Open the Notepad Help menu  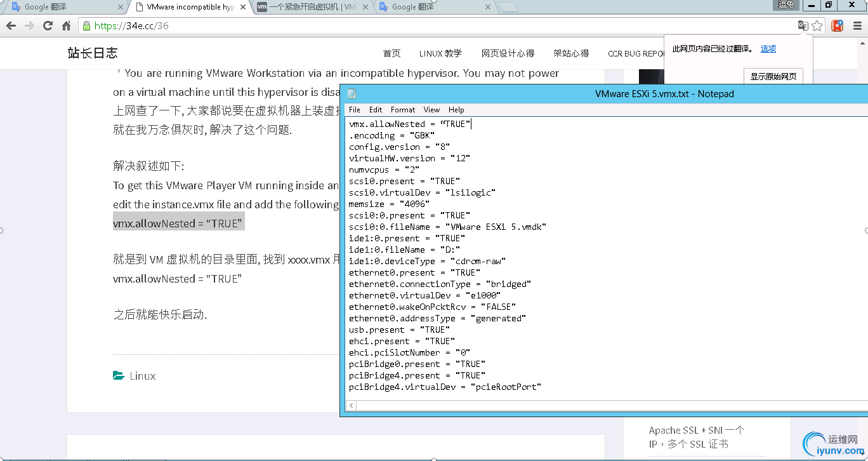[456, 110]
